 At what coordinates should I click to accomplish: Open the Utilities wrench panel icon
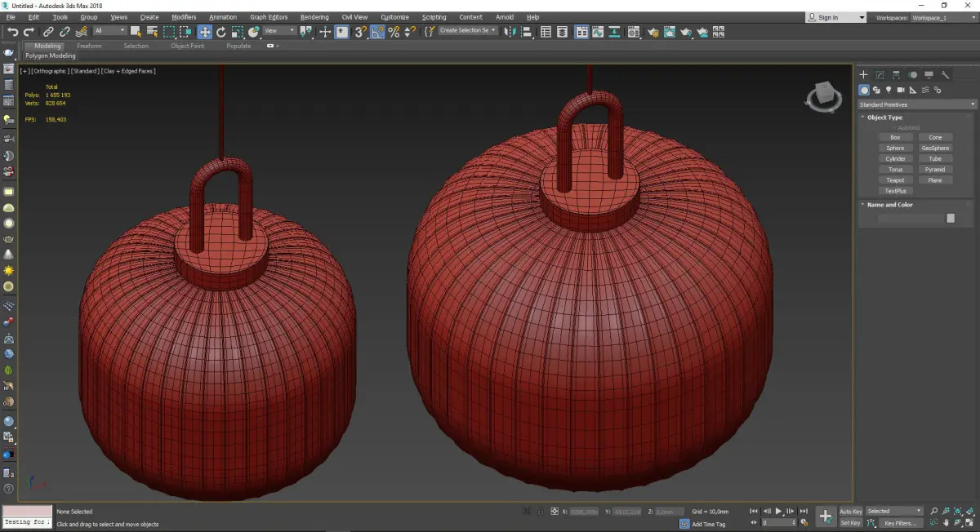947,75
